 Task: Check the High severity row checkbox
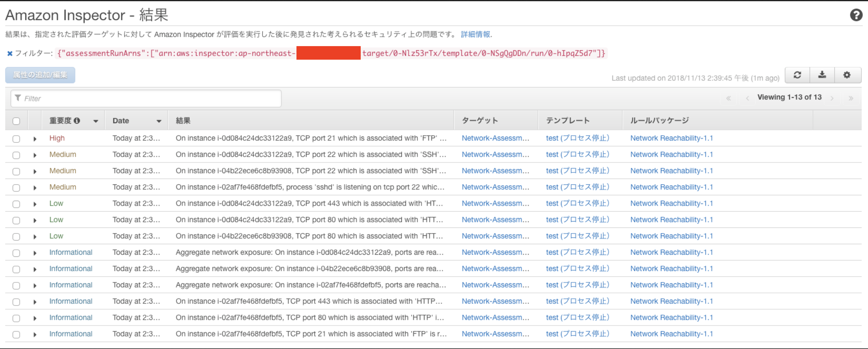coord(16,139)
